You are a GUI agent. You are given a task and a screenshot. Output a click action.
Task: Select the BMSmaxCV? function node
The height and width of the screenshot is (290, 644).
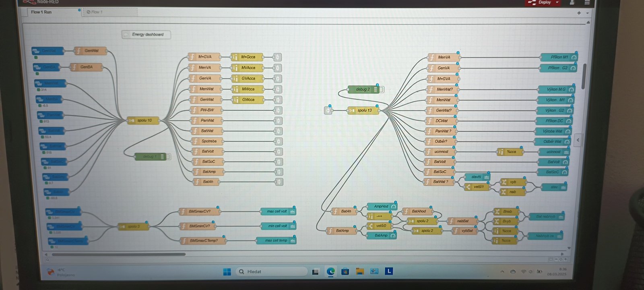point(199,211)
